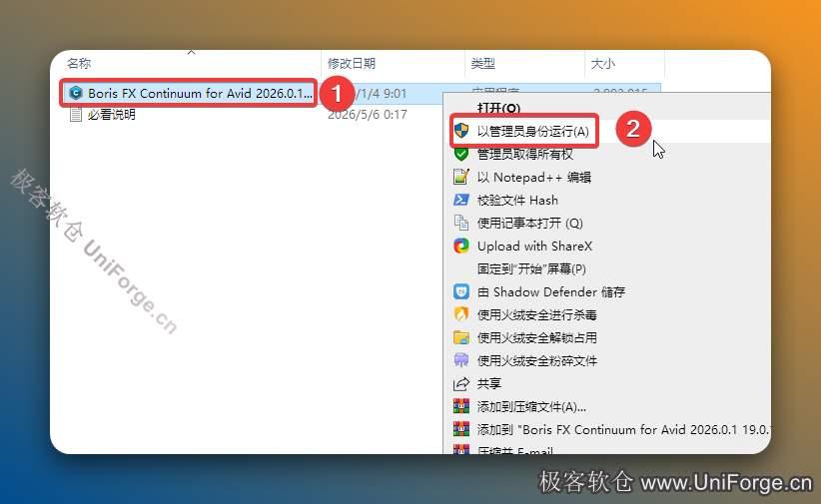Click green shield icon beside 管理员取得所有权
Screen dimensions: 821x504
pyautogui.click(x=461, y=154)
